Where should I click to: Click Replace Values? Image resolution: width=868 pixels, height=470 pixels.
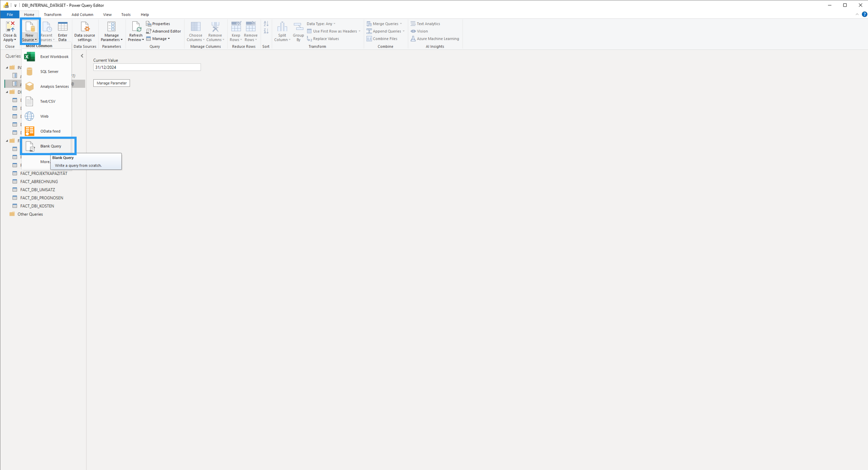[323, 39]
